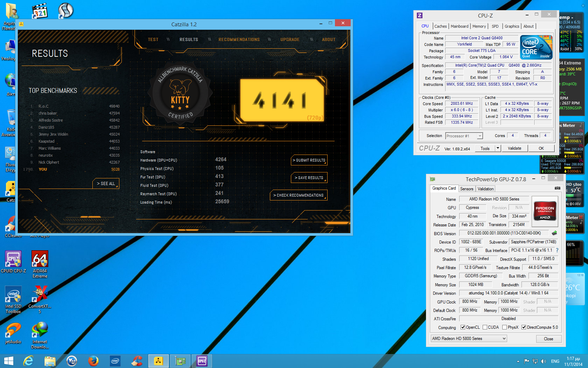The width and height of the screenshot is (588, 368).
Task: Launch Firefox from the taskbar
Action: 93,361
